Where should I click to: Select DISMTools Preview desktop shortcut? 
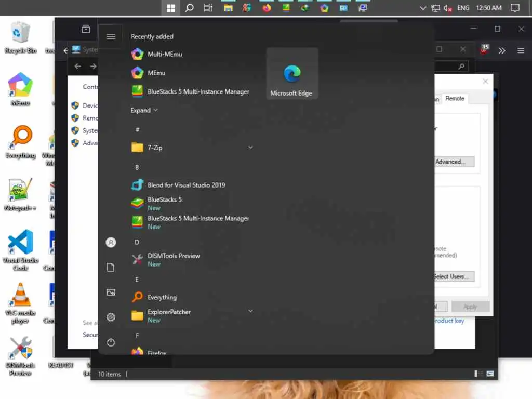(20, 356)
